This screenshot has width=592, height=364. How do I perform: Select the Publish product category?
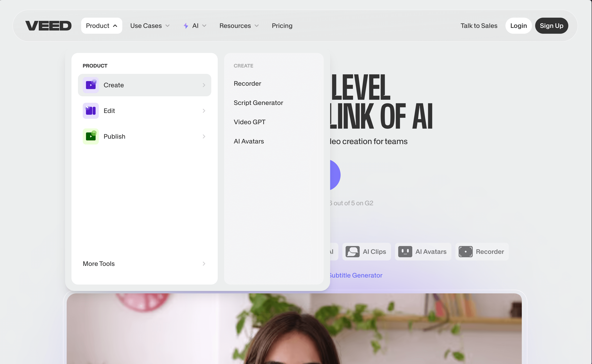tap(145, 136)
